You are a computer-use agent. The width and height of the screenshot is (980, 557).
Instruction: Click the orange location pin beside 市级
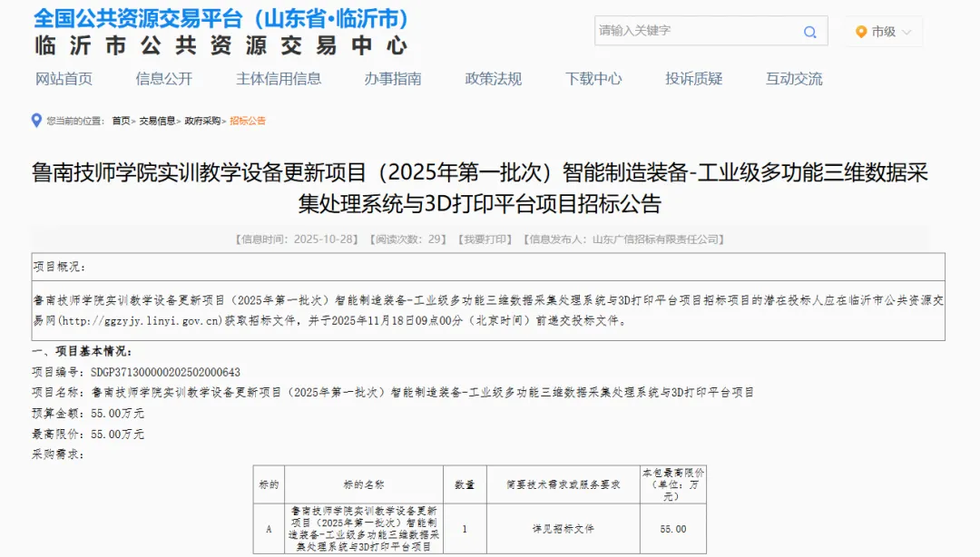pyautogui.click(x=861, y=31)
